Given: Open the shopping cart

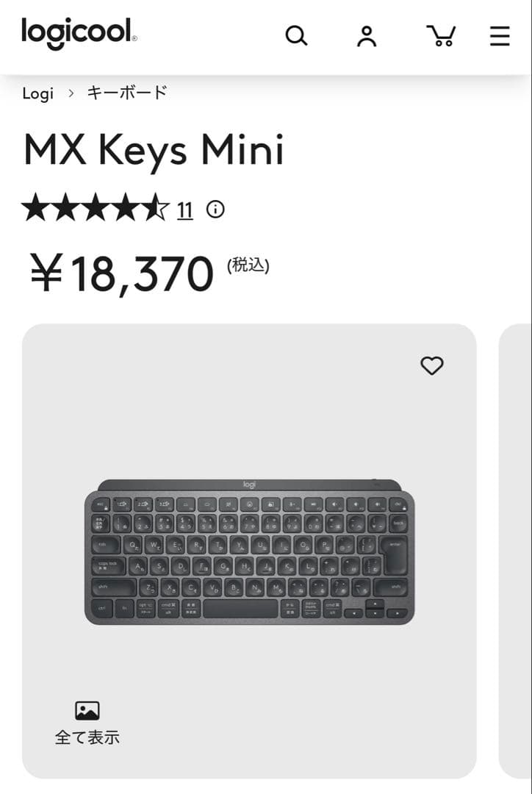Looking at the screenshot, I should coord(442,35).
